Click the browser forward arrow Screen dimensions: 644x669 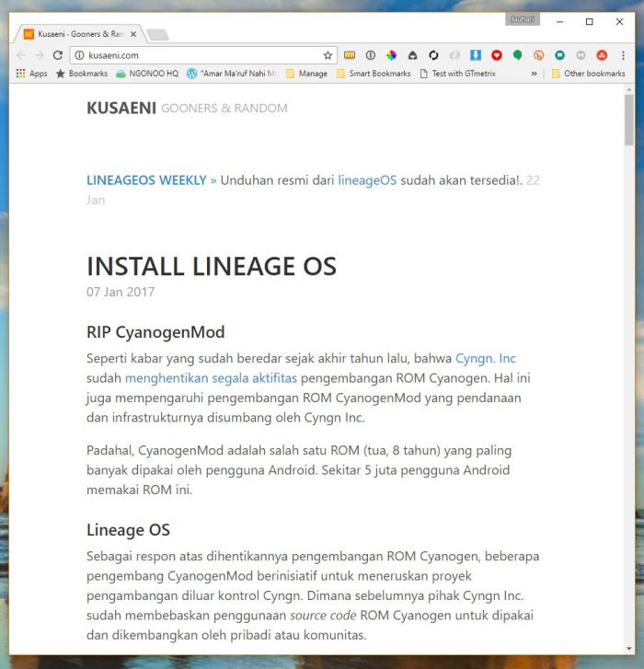(40, 55)
